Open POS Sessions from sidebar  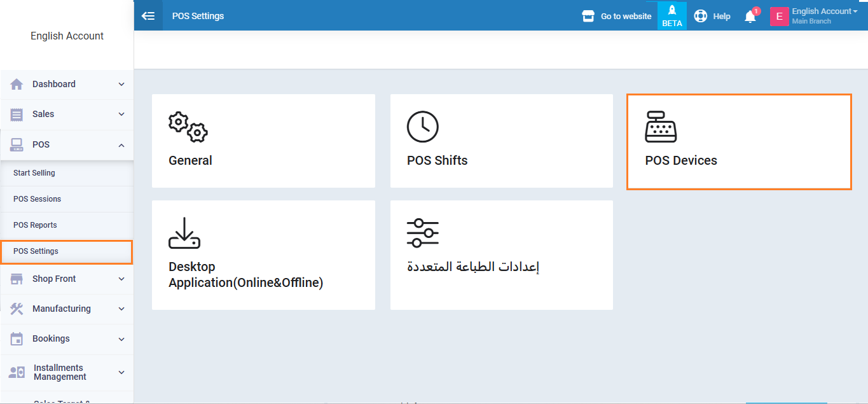38,199
